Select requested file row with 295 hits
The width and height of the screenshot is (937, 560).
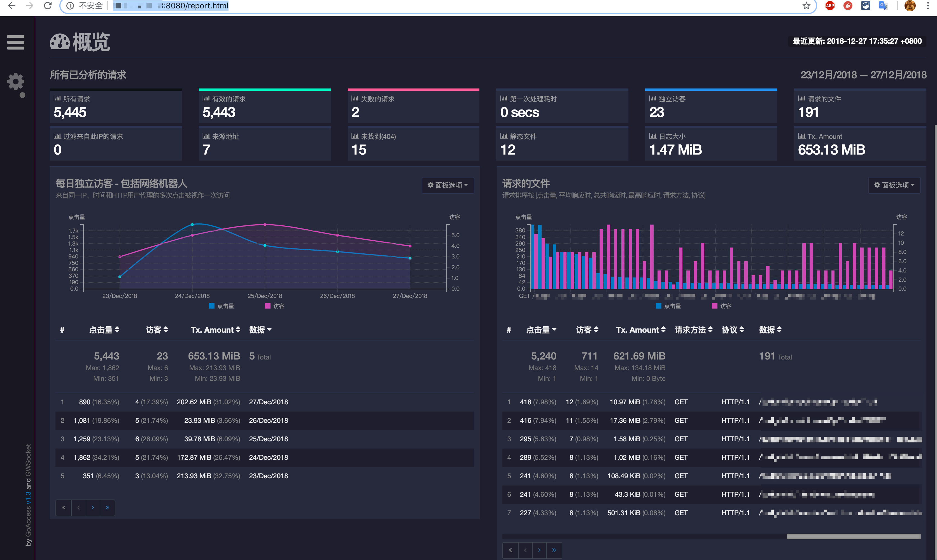[x=711, y=439]
